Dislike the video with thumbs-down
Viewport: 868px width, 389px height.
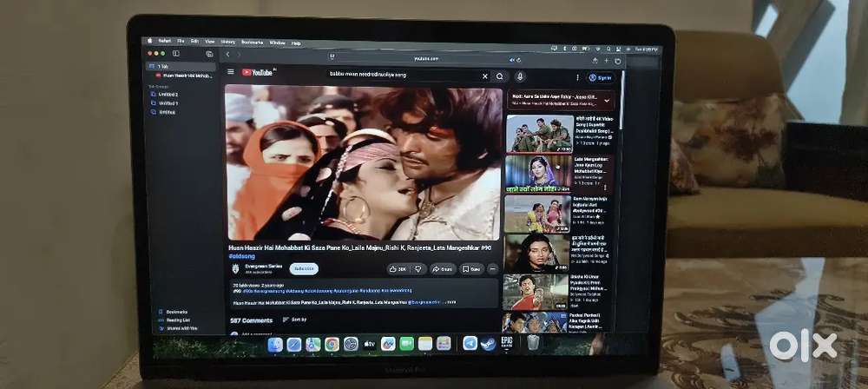tap(418, 269)
